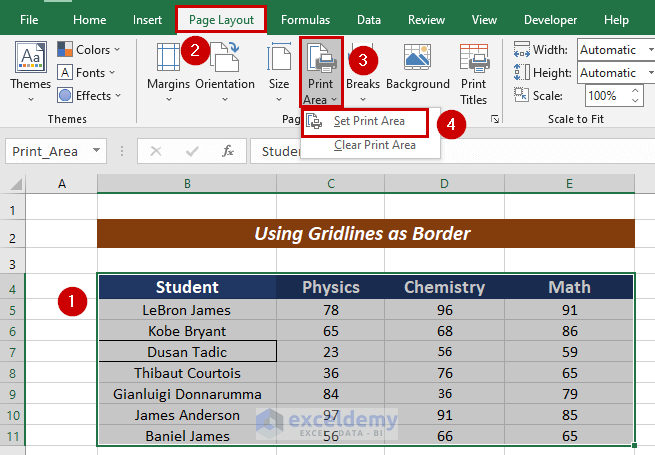Select column C header

[x=330, y=184]
